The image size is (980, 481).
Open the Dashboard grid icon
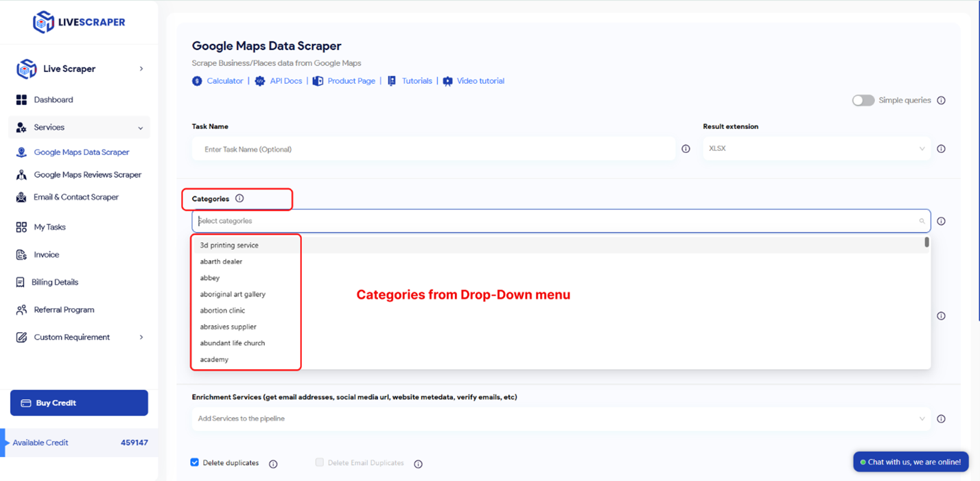[21, 99]
